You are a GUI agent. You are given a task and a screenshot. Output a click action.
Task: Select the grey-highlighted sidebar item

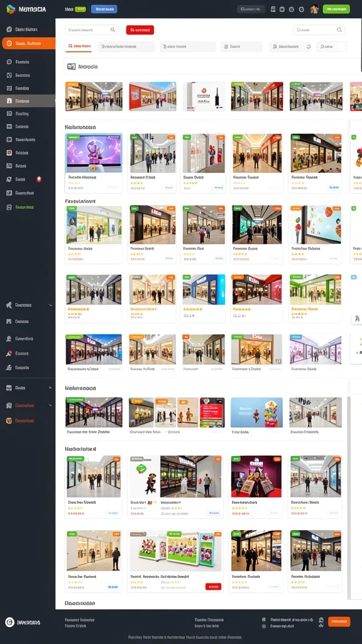click(x=28, y=101)
